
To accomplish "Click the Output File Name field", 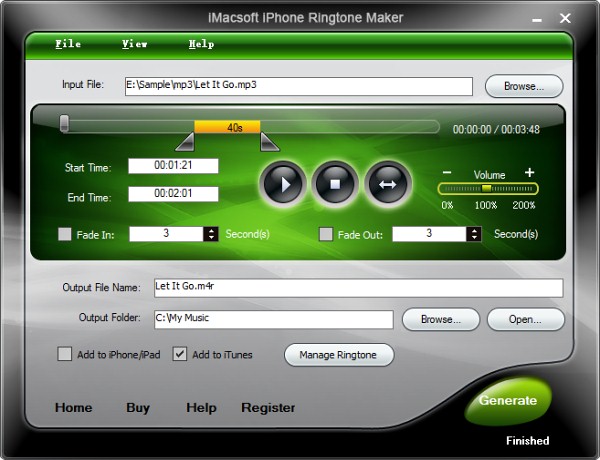I will coord(359,288).
